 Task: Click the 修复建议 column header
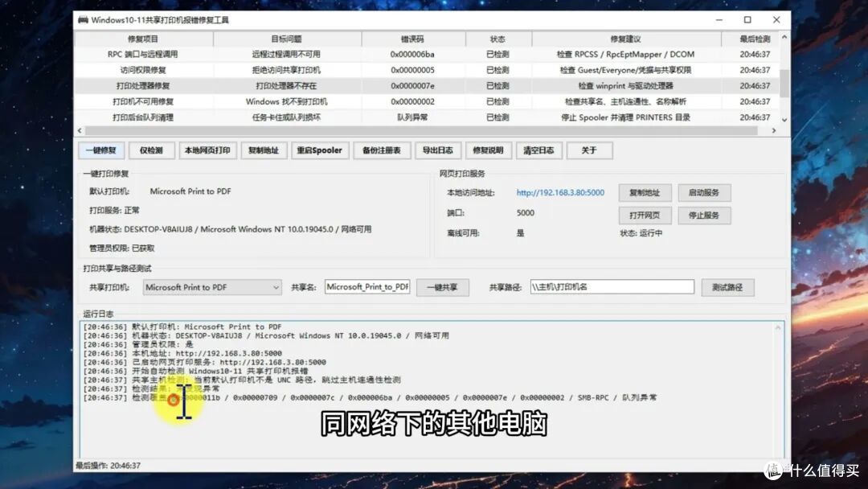(626, 39)
